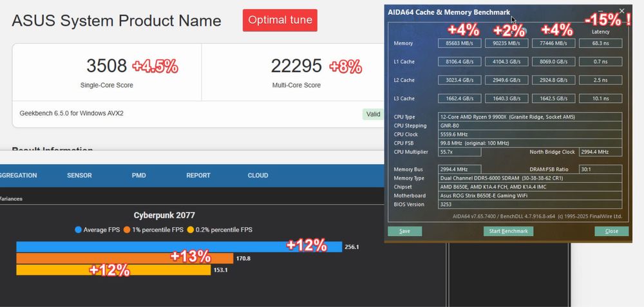Click Multi-Core Score 22295 value

[x=296, y=66]
